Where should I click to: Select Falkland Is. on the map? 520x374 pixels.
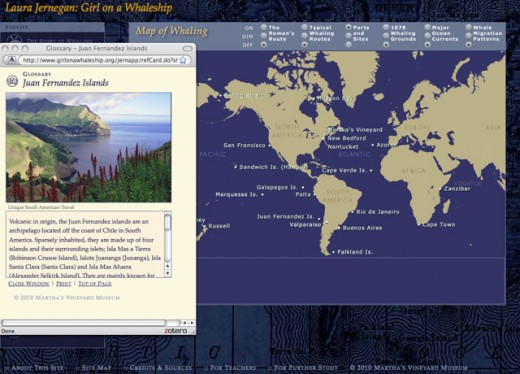click(x=355, y=252)
